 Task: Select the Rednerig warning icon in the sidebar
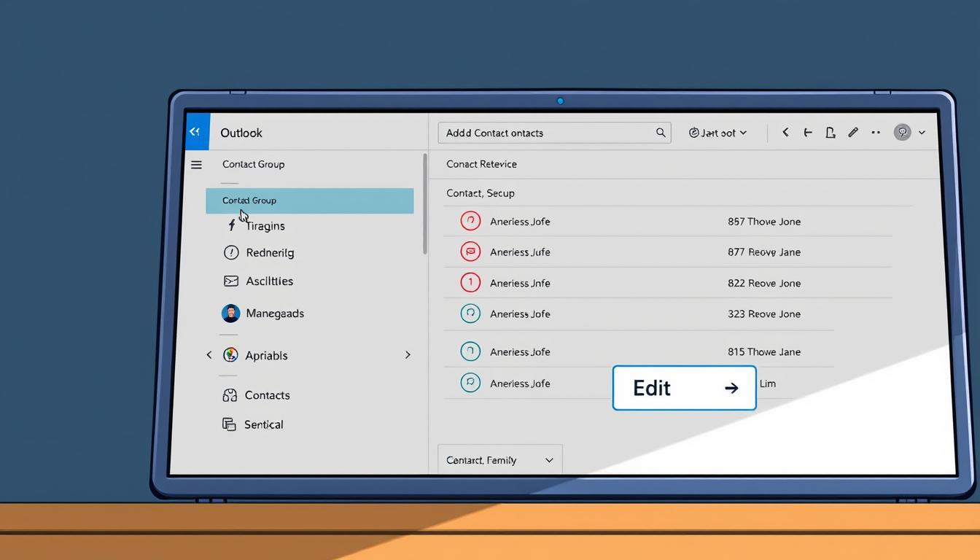tap(230, 252)
